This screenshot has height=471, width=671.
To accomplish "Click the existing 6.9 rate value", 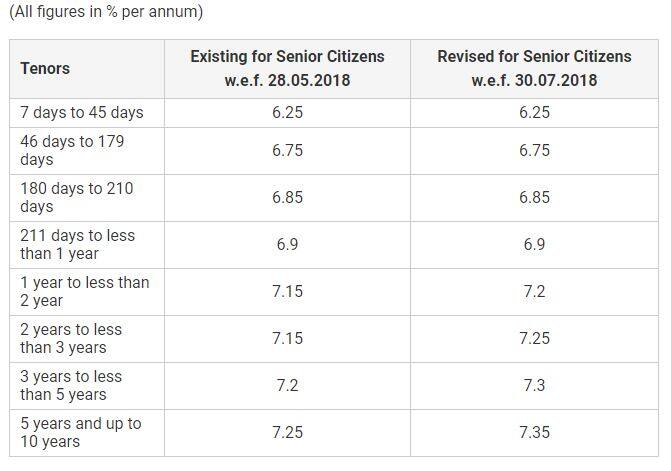I will tap(287, 244).
